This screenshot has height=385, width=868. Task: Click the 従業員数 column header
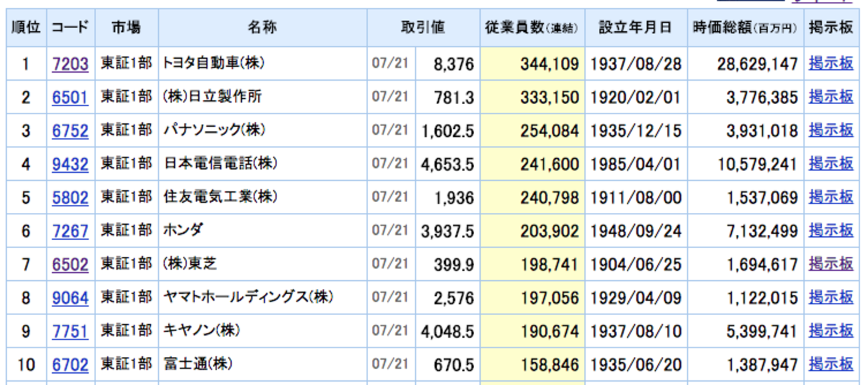[x=531, y=28]
